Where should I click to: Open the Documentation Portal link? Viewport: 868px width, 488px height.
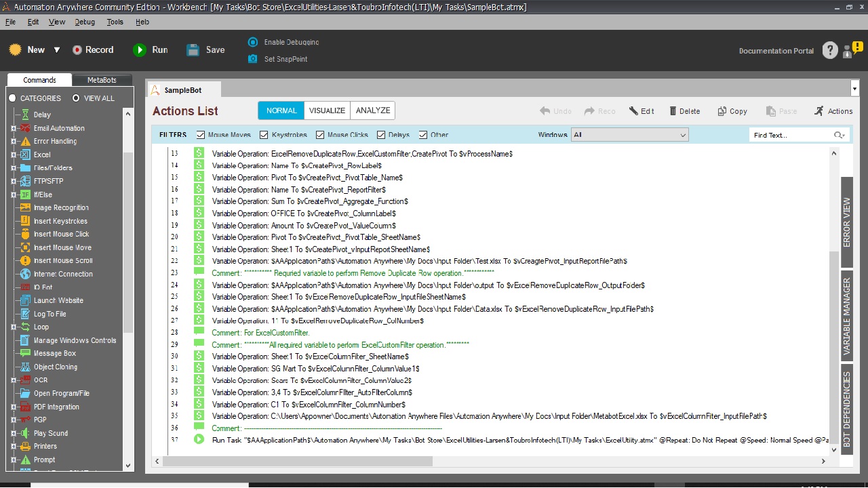click(x=776, y=51)
